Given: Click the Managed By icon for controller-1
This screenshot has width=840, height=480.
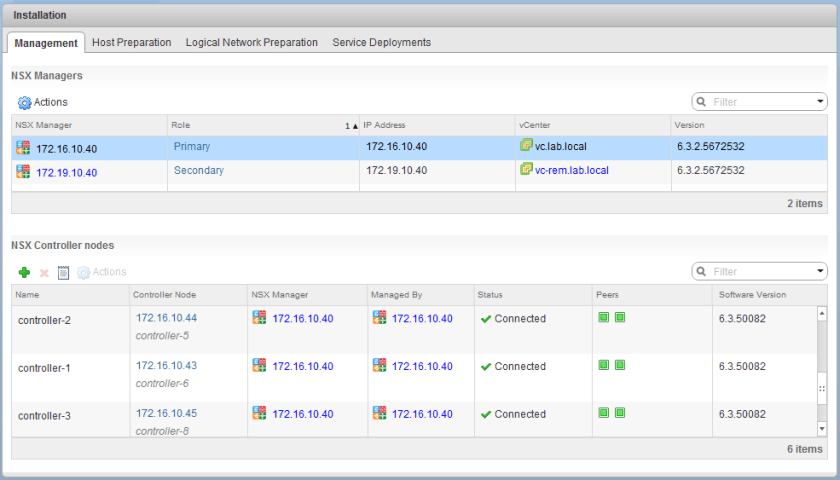Looking at the screenshot, I should 379,366.
